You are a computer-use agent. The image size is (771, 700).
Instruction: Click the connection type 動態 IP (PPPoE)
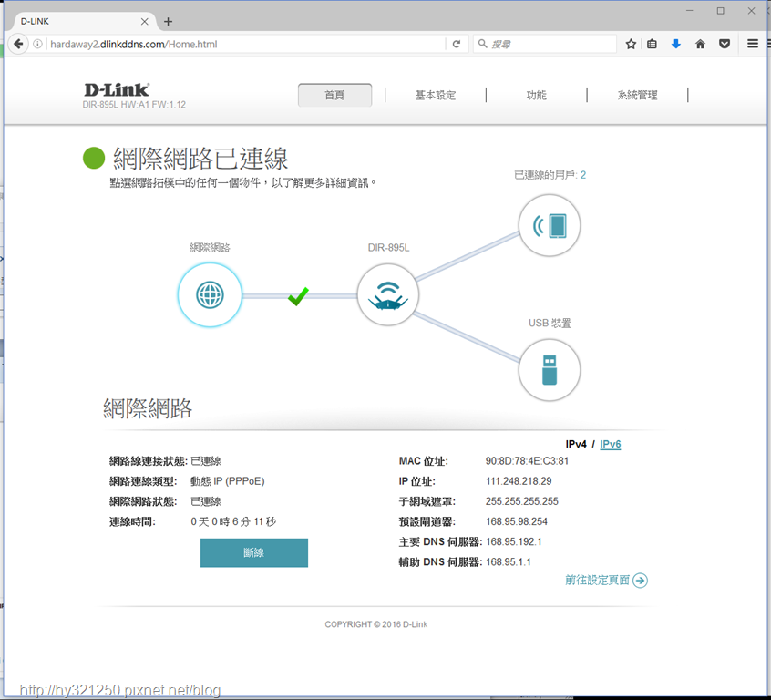228,481
